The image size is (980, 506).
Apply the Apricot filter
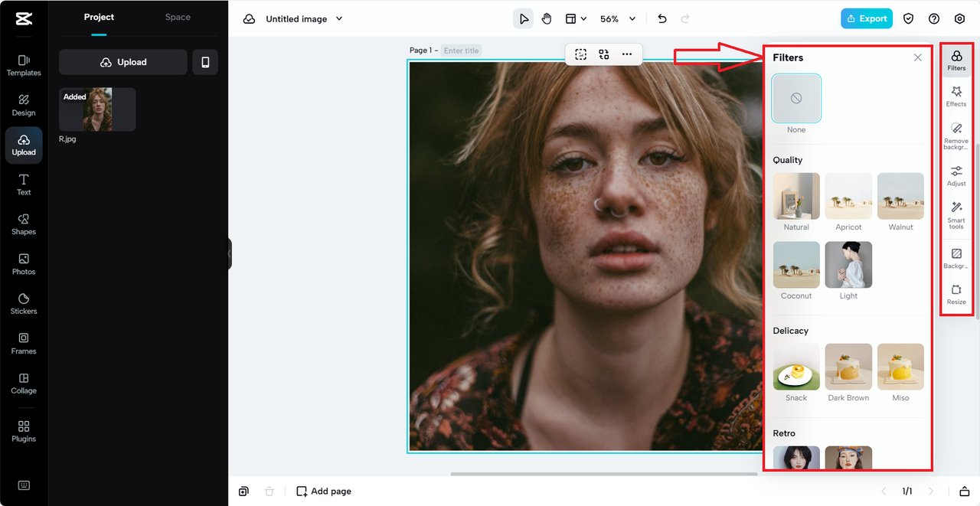point(848,196)
